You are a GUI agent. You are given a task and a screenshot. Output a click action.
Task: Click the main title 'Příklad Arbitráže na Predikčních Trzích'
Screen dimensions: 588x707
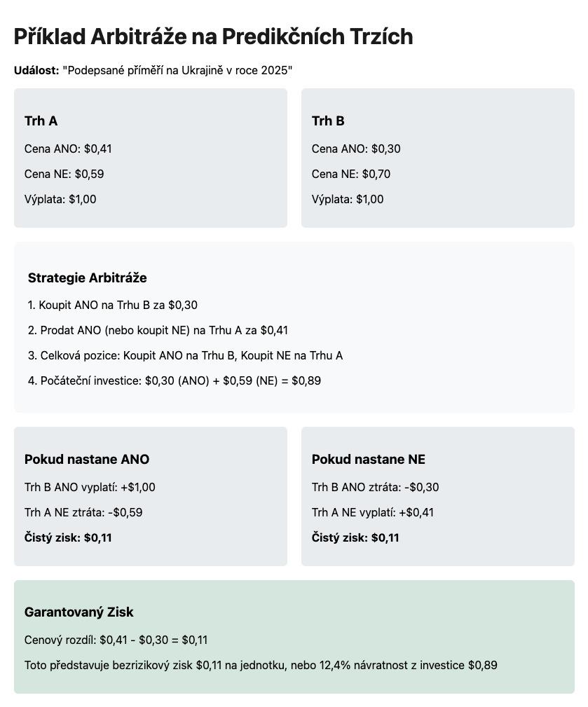[213, 36]
